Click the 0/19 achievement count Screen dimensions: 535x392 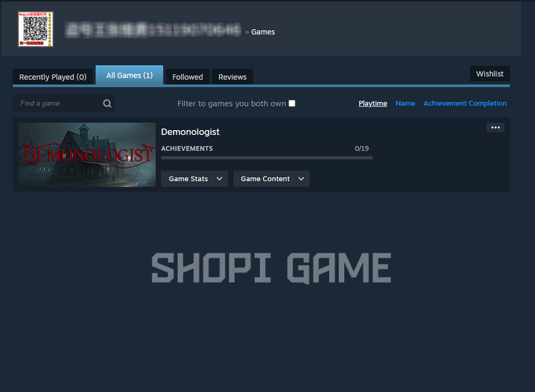[362, 148]
